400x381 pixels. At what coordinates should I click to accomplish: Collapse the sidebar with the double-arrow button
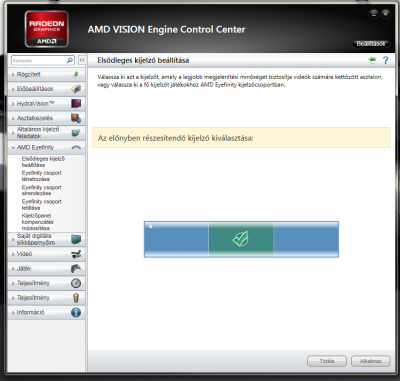tap(82, 60)
